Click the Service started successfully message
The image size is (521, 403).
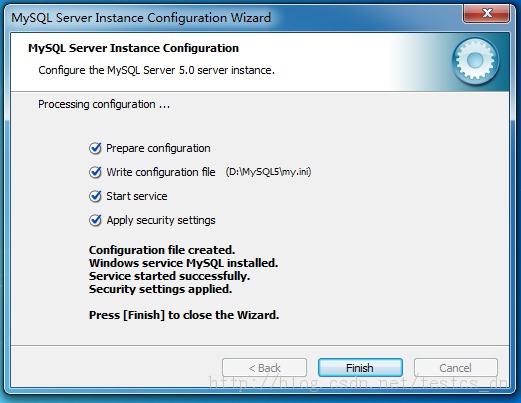pyautogui.click(x=169, y=276)
